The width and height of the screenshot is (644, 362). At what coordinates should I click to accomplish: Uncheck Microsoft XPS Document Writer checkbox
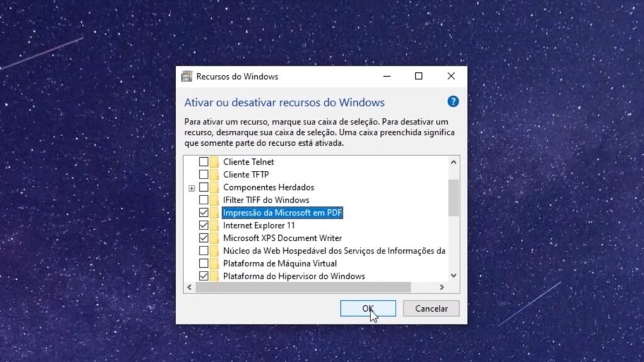pyautogui.click(x=203, y=238)
